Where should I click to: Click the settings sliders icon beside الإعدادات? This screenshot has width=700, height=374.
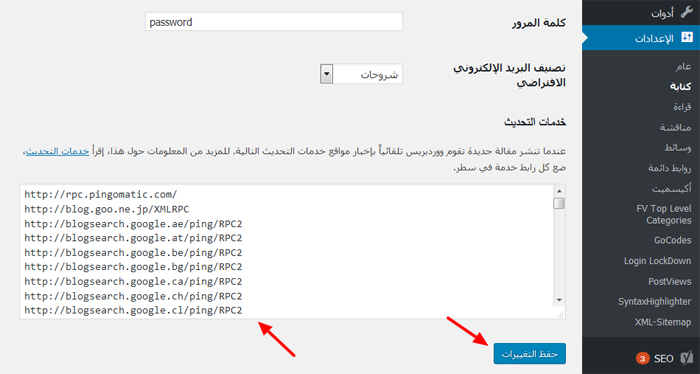click(687, 37)
